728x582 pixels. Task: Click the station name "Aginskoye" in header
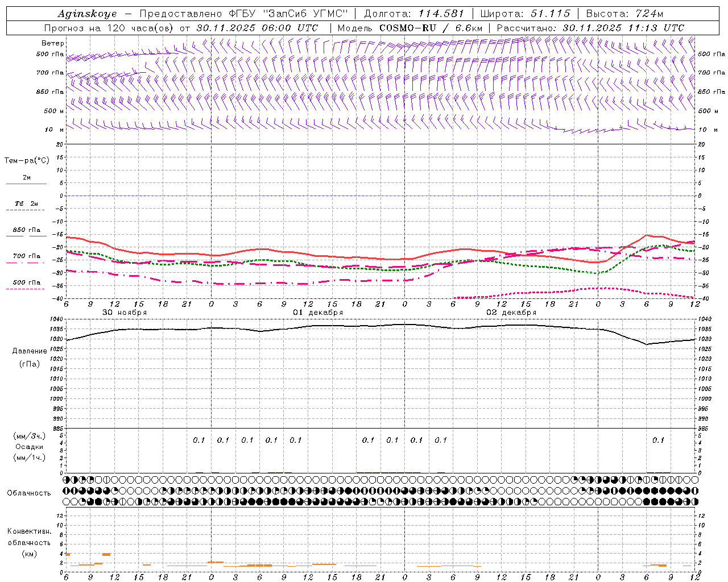coord(87,14)
